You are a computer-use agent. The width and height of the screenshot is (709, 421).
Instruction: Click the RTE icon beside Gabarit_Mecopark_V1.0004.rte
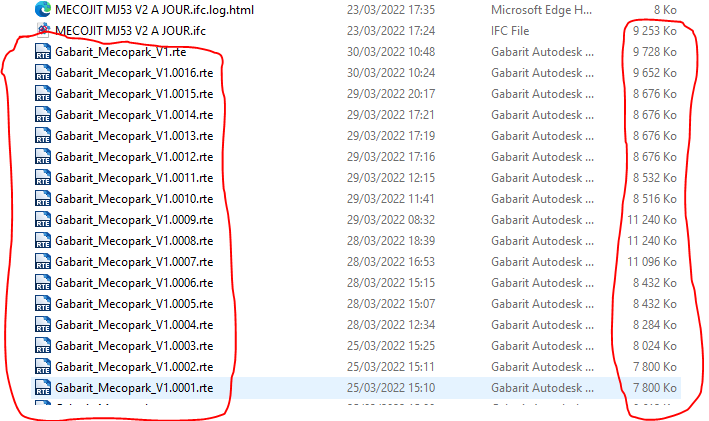pyautogui.click(x=43, y=324)
